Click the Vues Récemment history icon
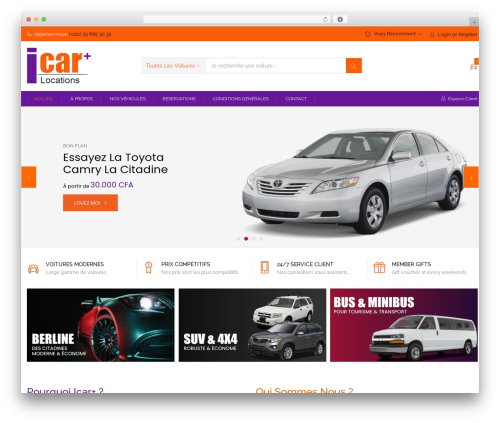 368,34
